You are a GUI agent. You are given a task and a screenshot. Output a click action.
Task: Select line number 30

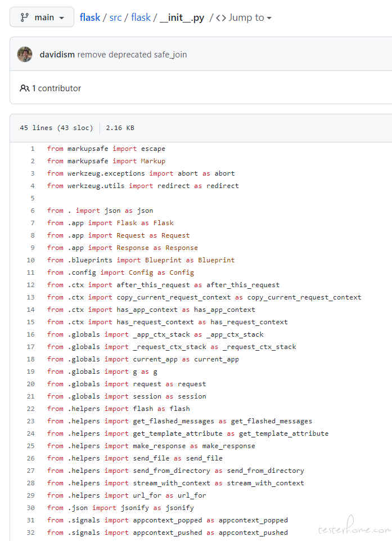point(31,508)
